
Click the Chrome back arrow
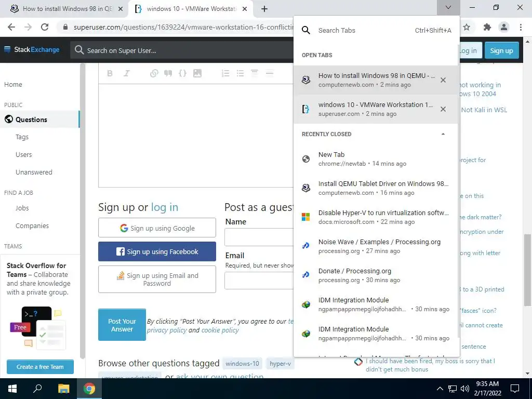point(11,27)
